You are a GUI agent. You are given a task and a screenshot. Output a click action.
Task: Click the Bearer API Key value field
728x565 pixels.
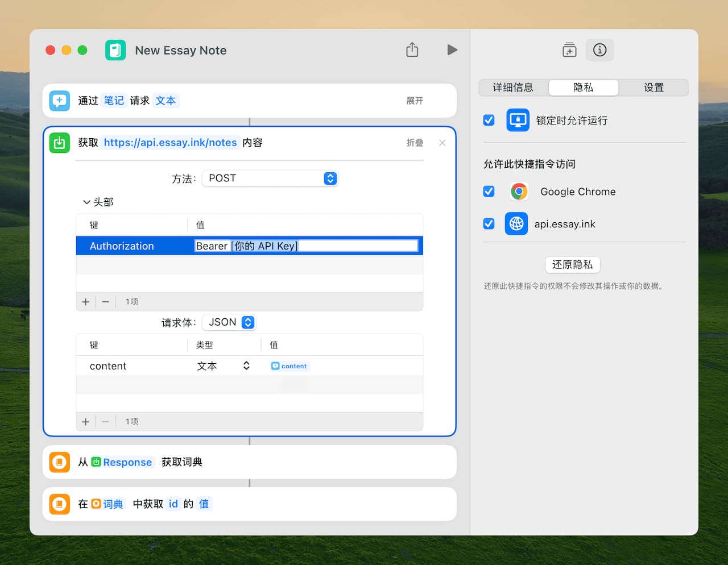point(306,246)
